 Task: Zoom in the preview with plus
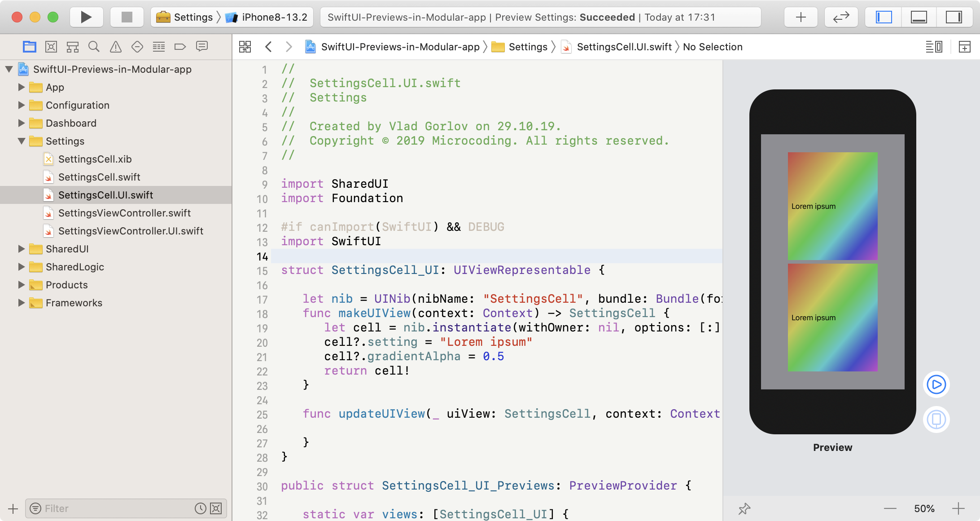tap(958, 509)
